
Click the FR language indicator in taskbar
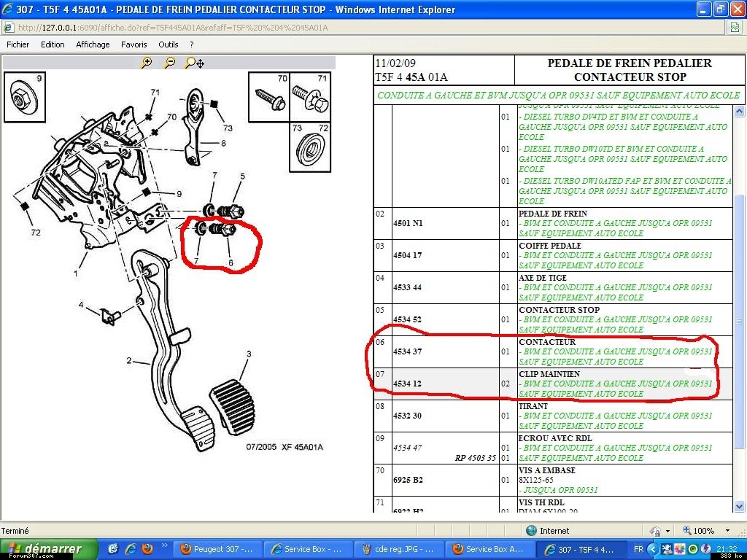pyautogui.click(x=638, y=550)
